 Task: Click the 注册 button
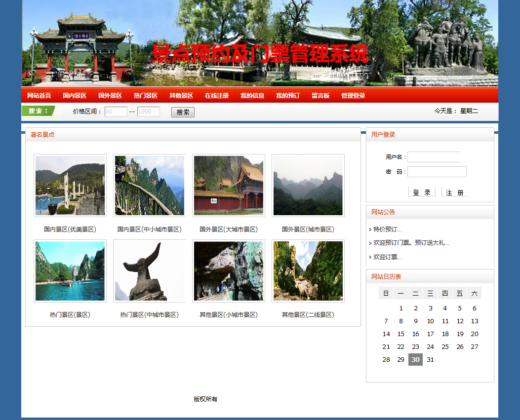(455, 192)
